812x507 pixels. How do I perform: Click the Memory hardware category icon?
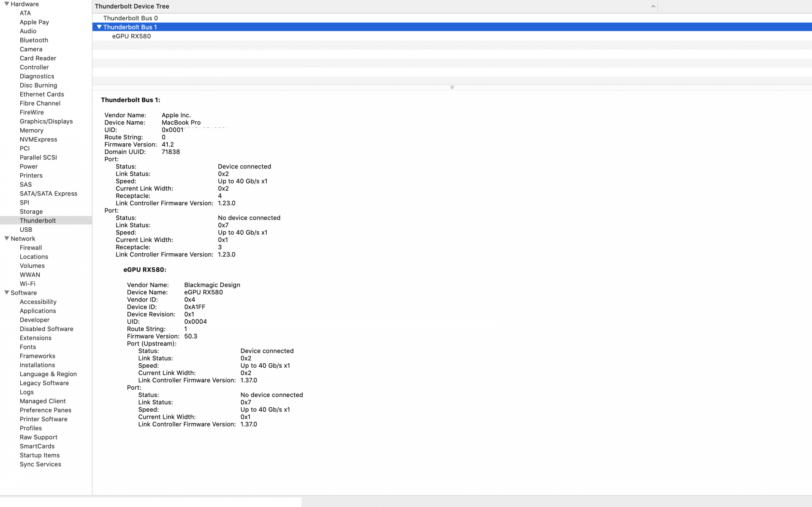(31, 130)
